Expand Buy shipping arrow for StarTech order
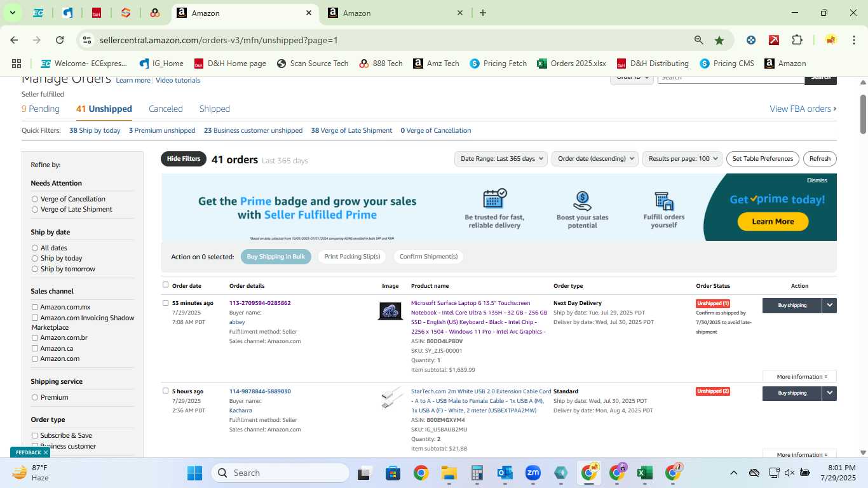 [x=829, y=393]
